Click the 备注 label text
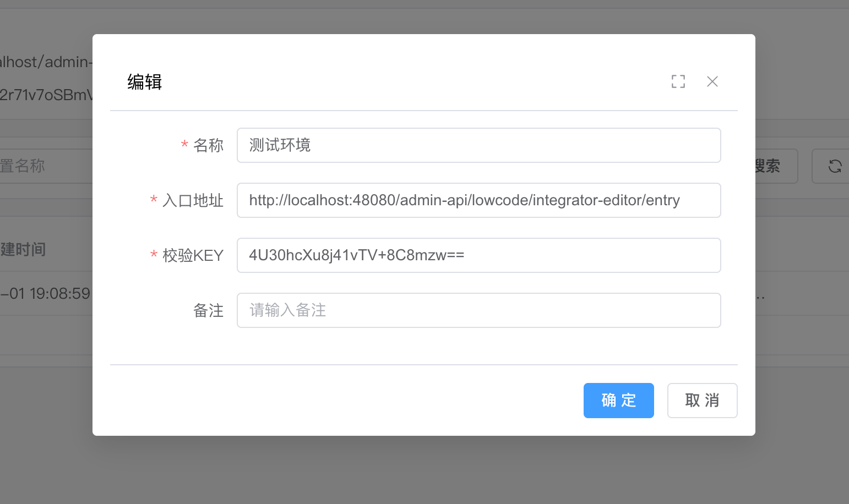The width and height of the screenshot is (849, 504). click(x=208, y=310)
